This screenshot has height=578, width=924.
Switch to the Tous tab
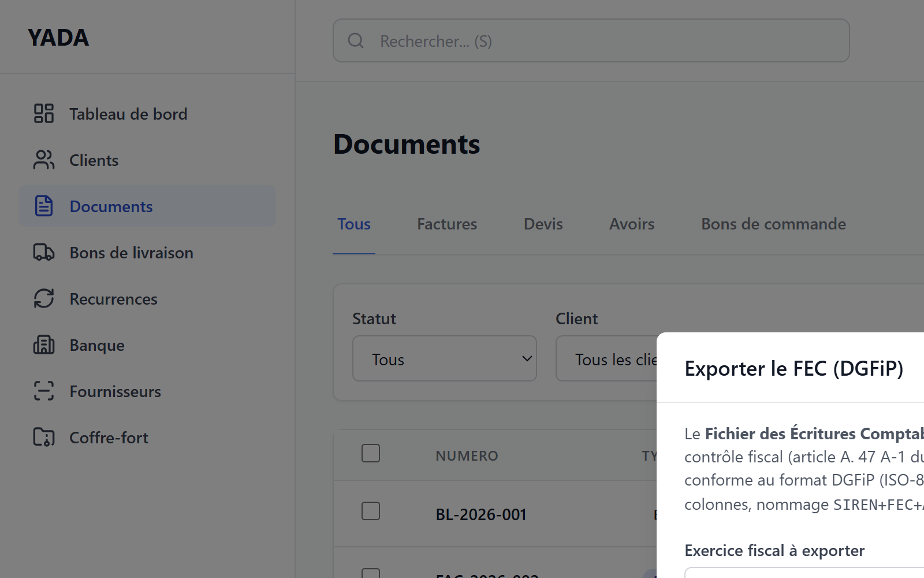click(x=354, y=224)
